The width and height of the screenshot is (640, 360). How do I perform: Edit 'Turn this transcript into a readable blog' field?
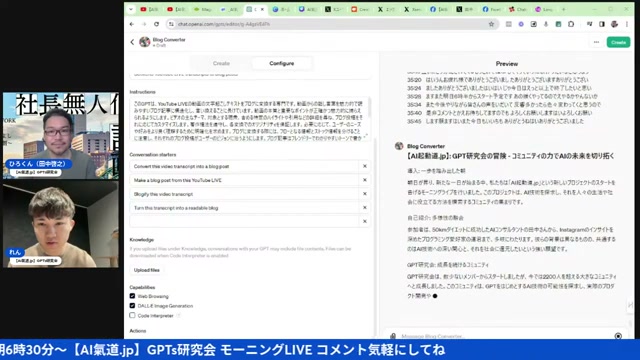(244, 208)
